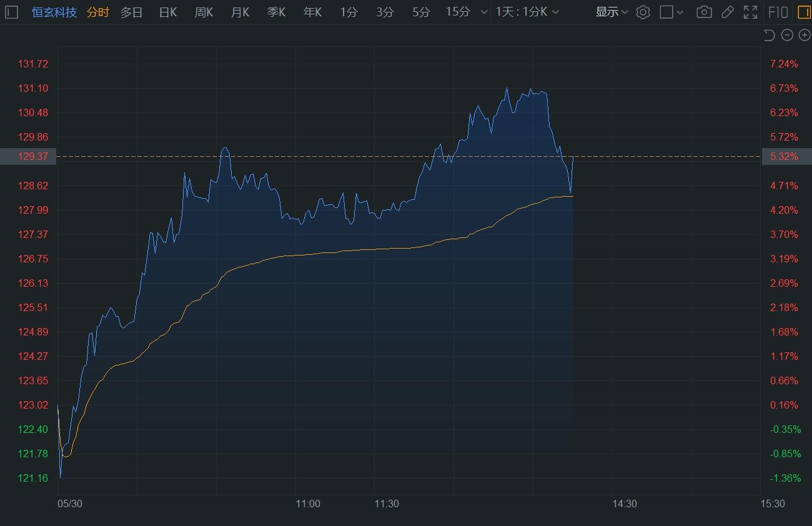Open the 1天:1分K period dropdown

[x=527, y=12]
